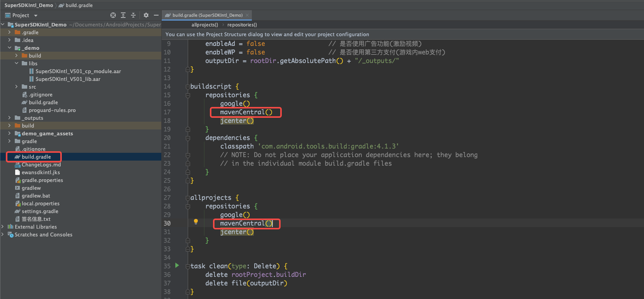The width and height of the screenshot is (644, 299).
Task: Click the Expand All icon in Project toolbar
Action: [x=123, y=16]
